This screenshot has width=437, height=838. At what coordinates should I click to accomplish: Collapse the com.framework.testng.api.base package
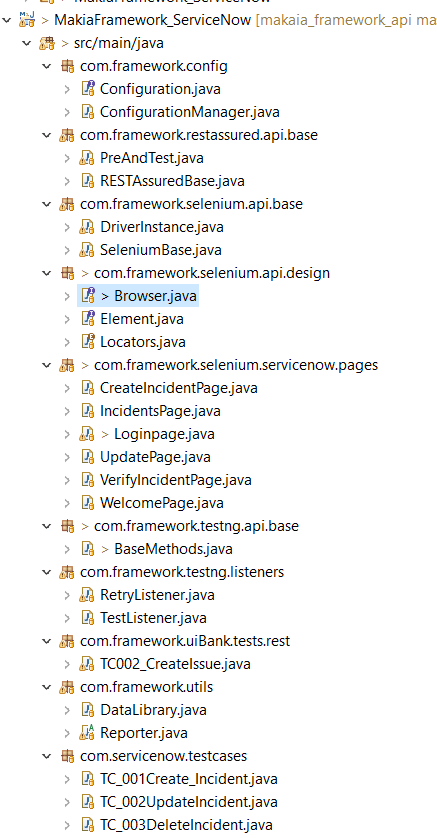pyautogui.click(x=47, y=526)
